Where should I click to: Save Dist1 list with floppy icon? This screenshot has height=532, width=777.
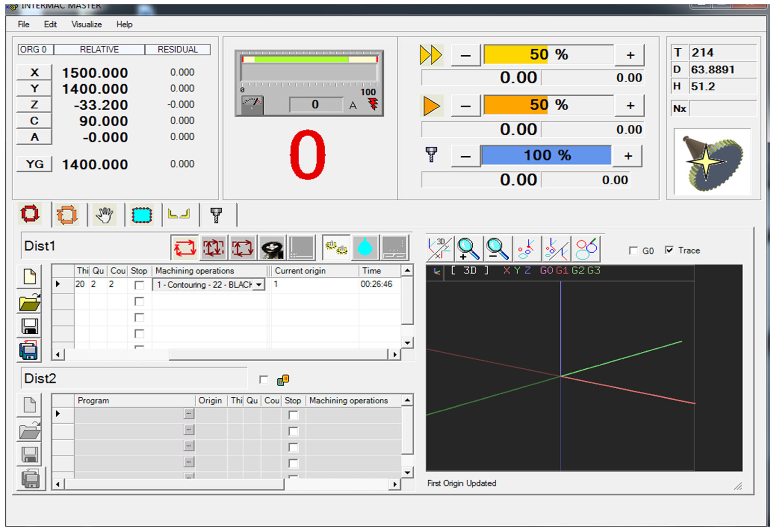(x=29, y=326)
